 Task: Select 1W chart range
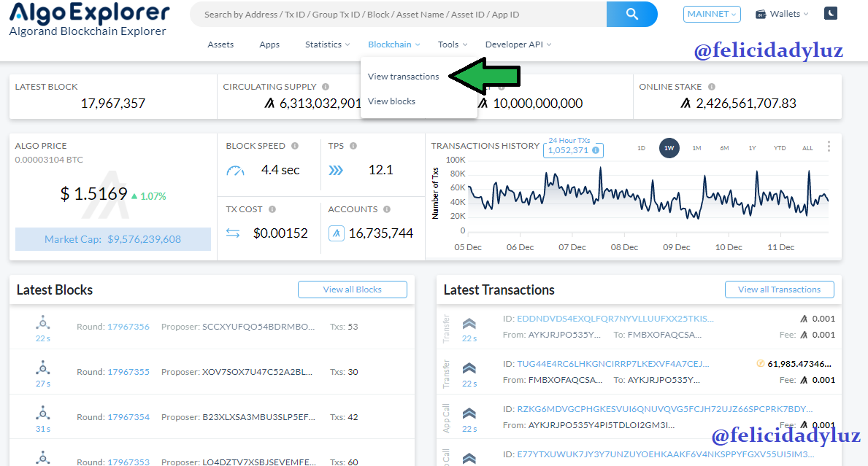(x=669, y=148)
